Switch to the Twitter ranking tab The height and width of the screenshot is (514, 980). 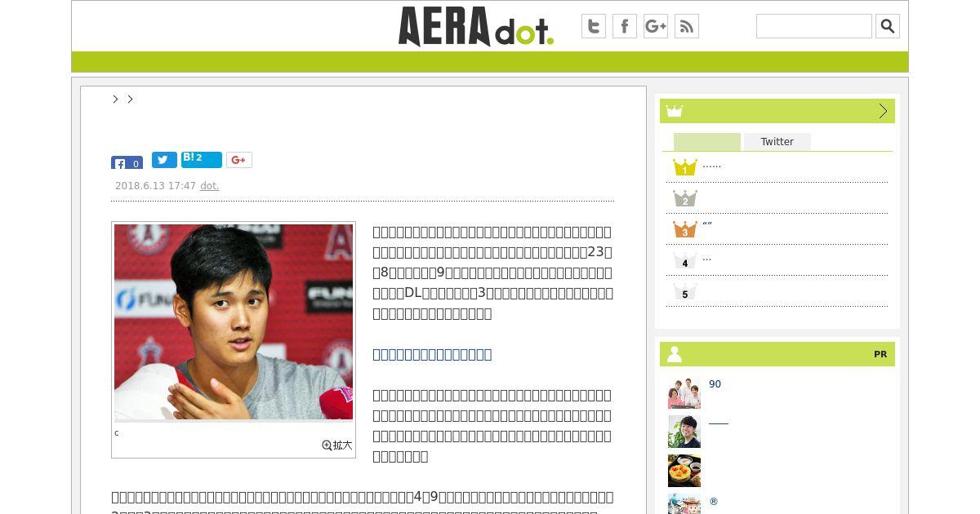point(777,142)
